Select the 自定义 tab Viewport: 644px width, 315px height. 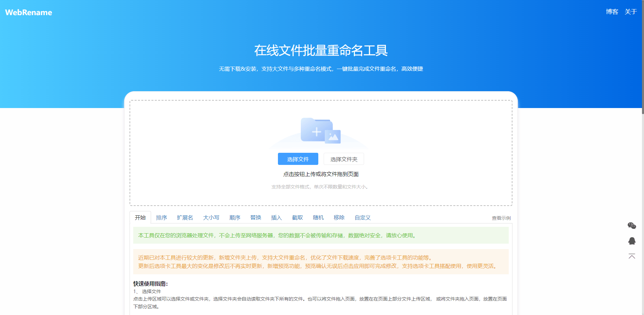(x=362, y=217)
